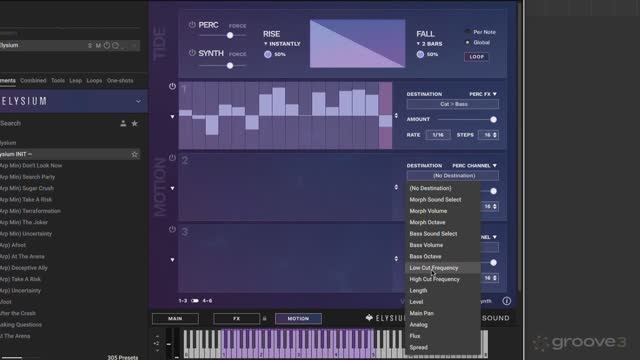Click the user presets icon next to Search
Viewport: 640px width, 360px height.
point(123,123)
